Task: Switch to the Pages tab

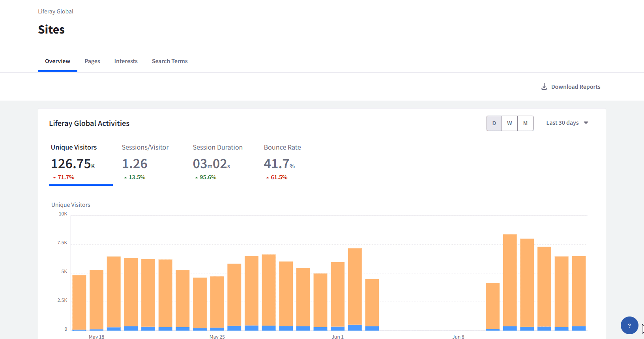Action: coord(92,61)
